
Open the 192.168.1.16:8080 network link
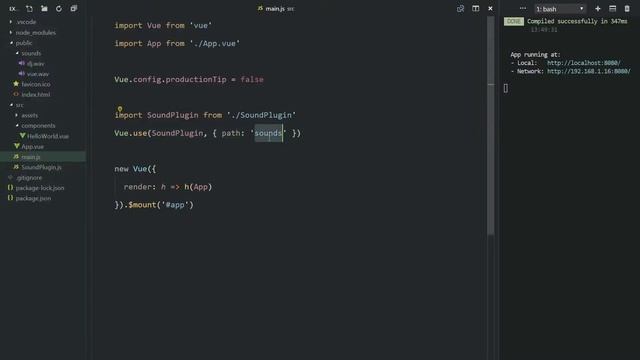pos(589,71)
